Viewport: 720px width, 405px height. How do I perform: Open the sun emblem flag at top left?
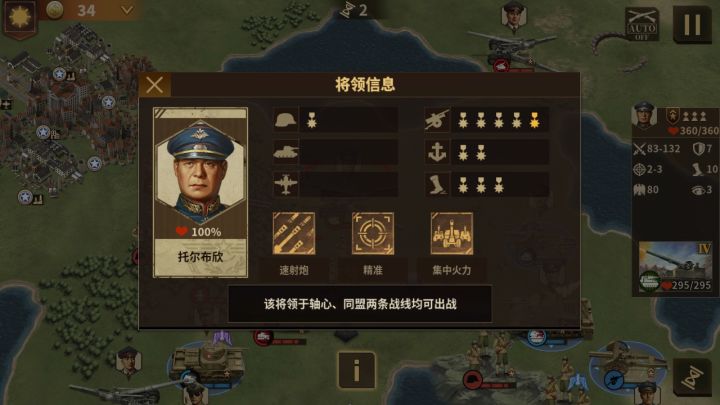(x=19, y=18)
